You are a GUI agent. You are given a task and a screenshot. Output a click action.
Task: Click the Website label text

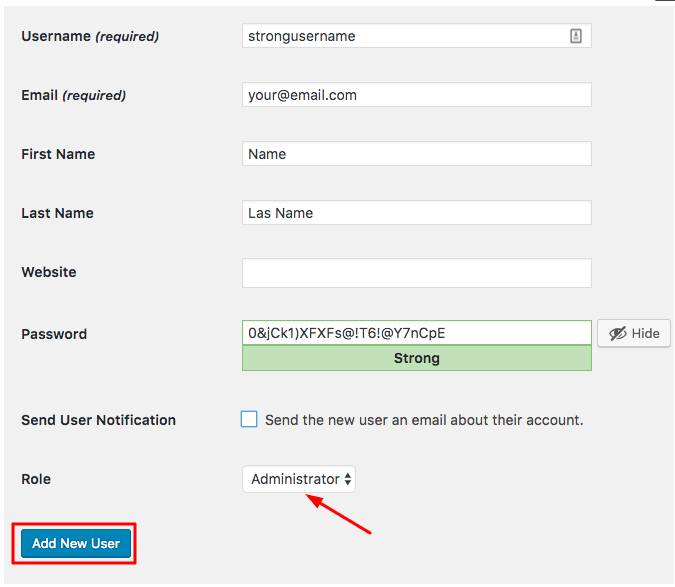(48, 273)
